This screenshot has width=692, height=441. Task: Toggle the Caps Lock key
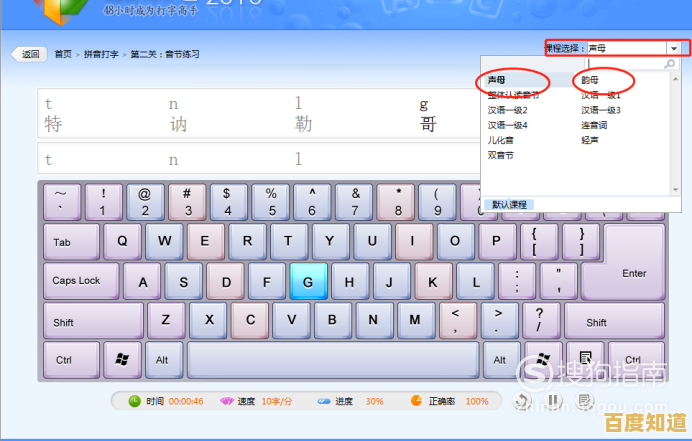78,281
